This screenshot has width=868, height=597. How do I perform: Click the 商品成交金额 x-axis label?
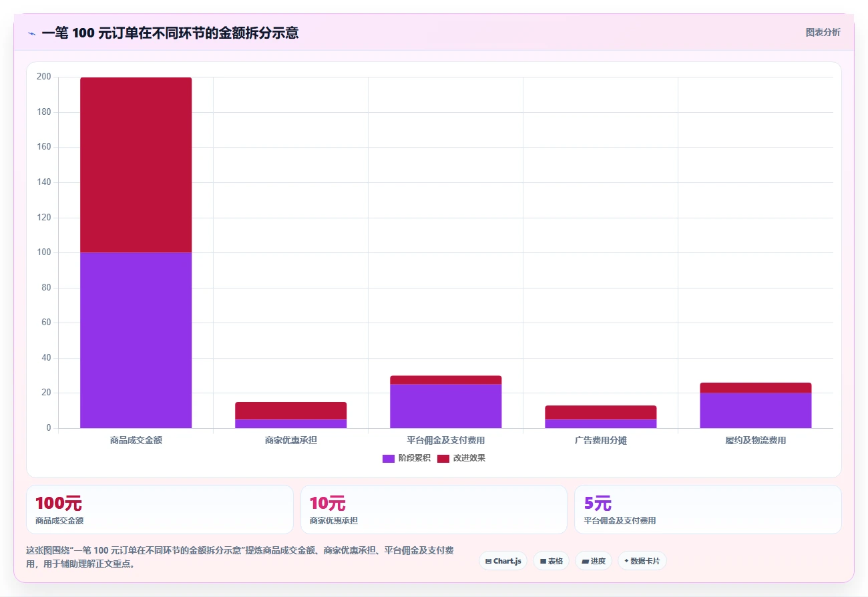pyautogui.click(x=136, y=441)
